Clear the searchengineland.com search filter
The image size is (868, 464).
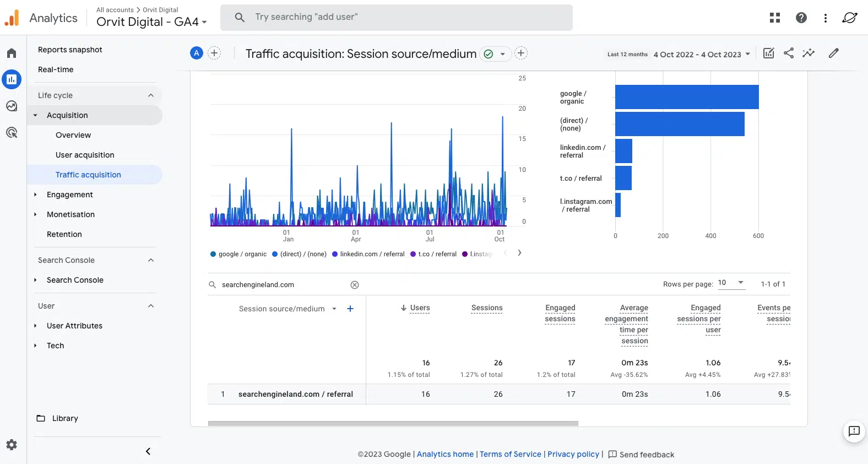pos(355,285)
